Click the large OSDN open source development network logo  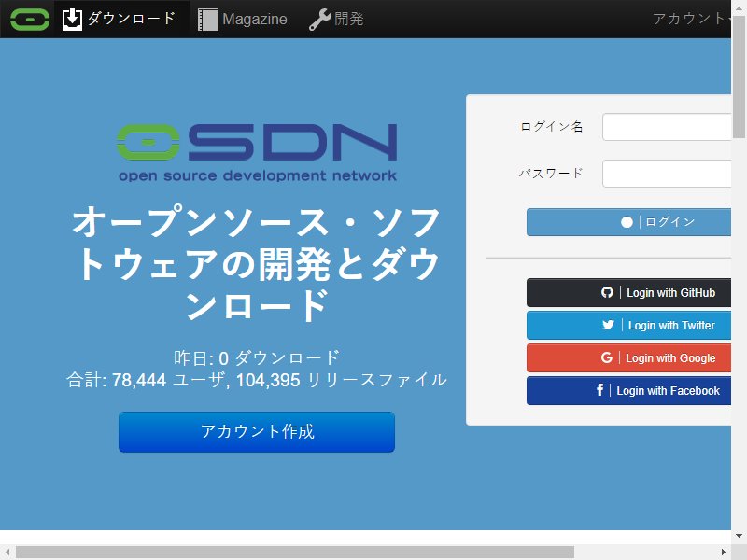[257, 152]
